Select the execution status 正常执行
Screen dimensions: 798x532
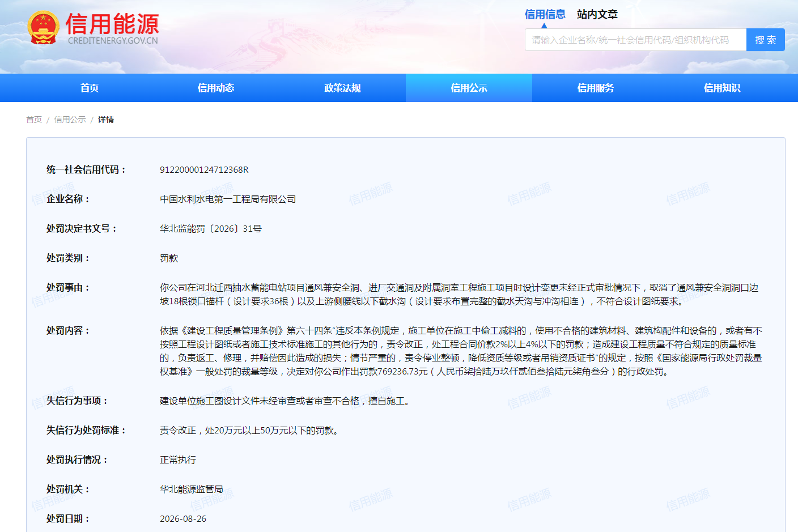(178, 460)
